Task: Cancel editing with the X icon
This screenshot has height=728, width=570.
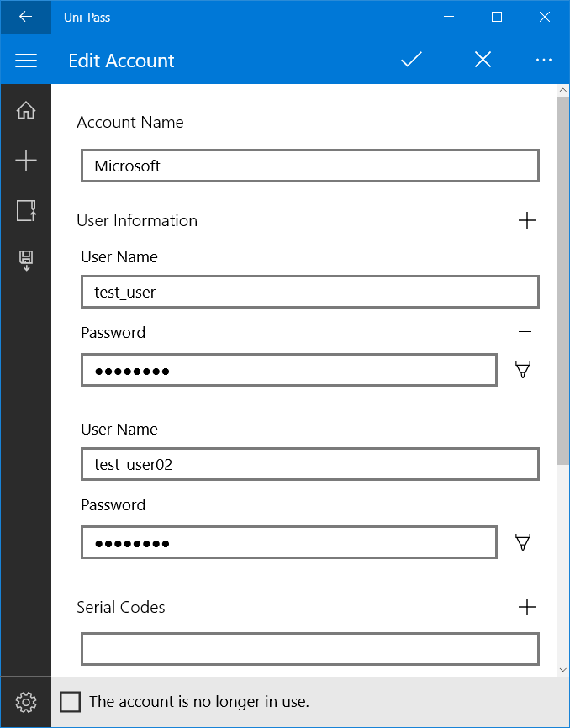Action: tap(483, 61)
